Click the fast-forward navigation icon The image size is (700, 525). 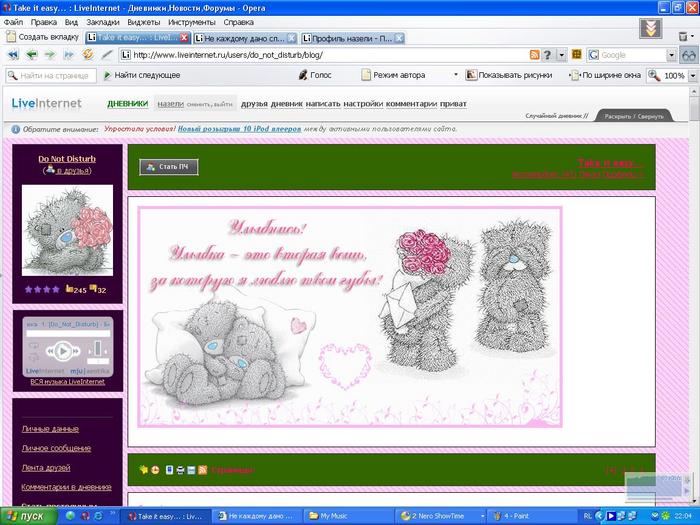click(x=68, y=55)
